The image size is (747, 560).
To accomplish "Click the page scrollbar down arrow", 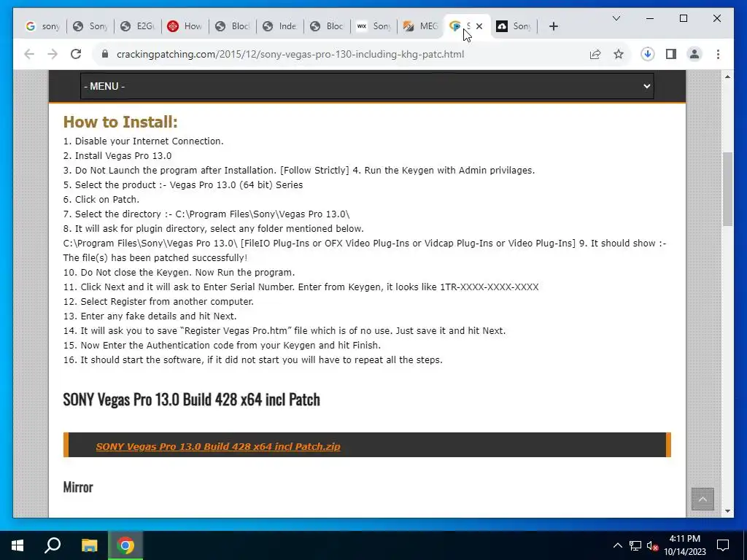I will (x=727, y=511).
